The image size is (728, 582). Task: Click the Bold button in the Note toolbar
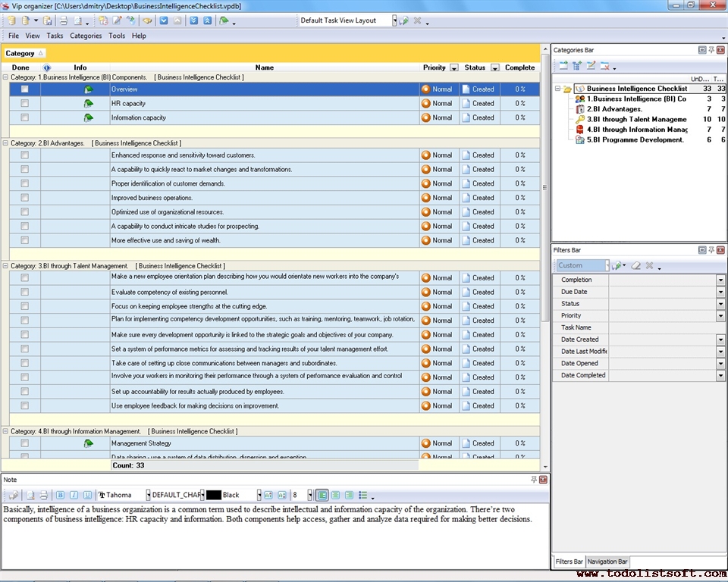point(61,495)
